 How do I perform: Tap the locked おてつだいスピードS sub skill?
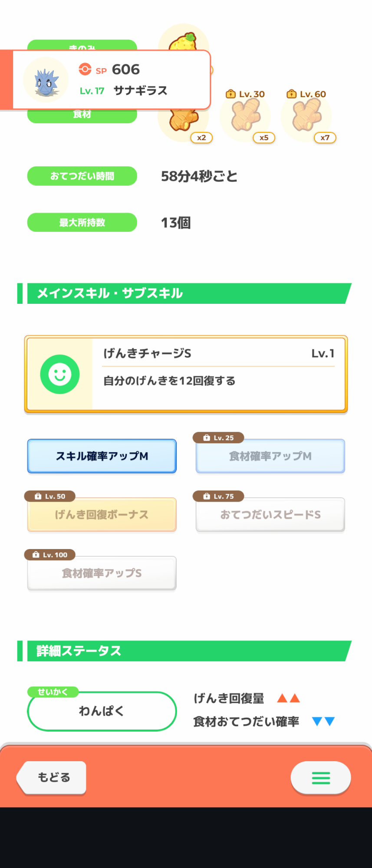270,515
